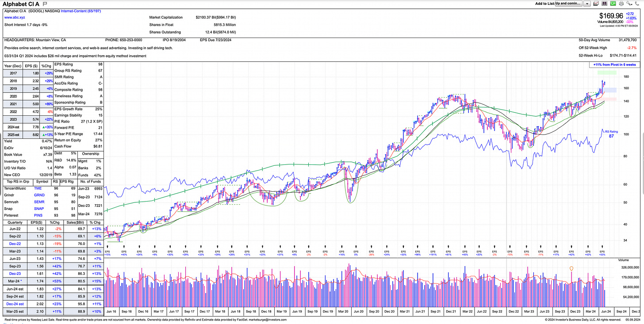Click the Off 52-Week High -2.7% value

[632, 48]
